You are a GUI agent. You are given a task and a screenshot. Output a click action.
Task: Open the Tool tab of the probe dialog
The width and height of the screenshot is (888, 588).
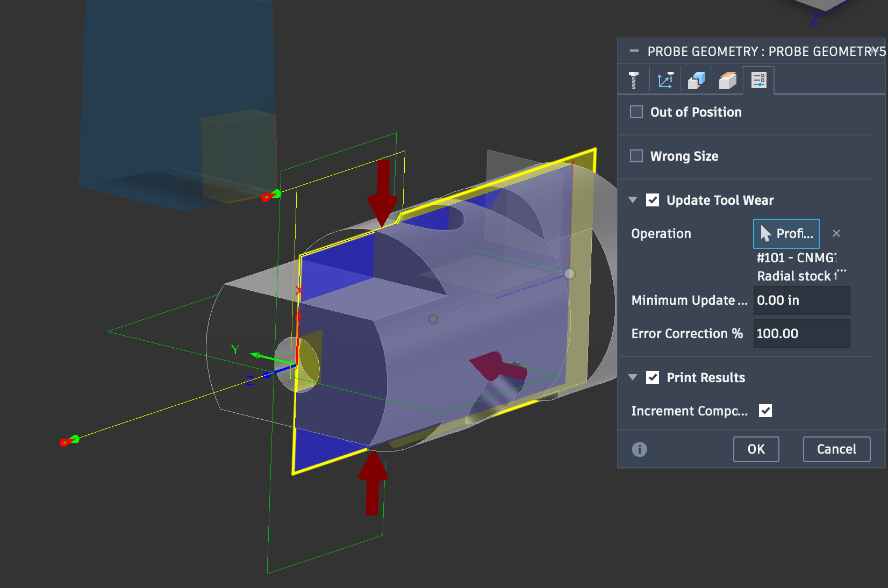pyautogui.click(x=634, y=80)
